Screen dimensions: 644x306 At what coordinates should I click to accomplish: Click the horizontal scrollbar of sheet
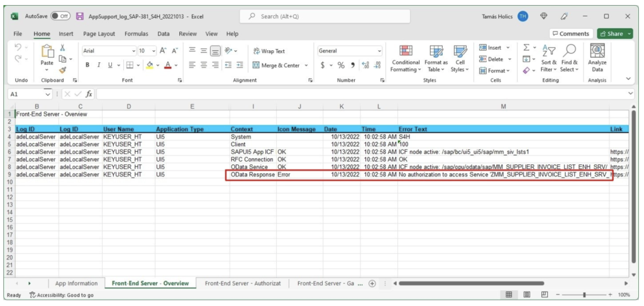pyautogui.click(x=471, y=283)
